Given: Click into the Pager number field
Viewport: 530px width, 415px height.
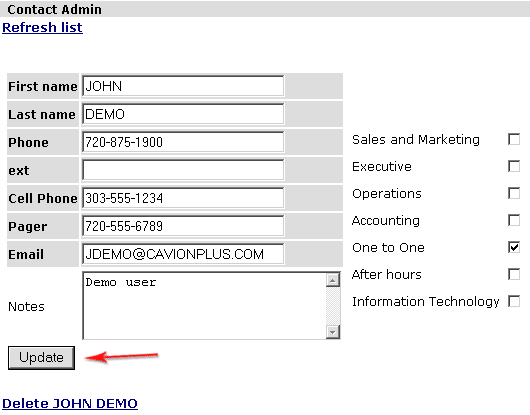Looking at the screenshot, I should coord(183,226).
